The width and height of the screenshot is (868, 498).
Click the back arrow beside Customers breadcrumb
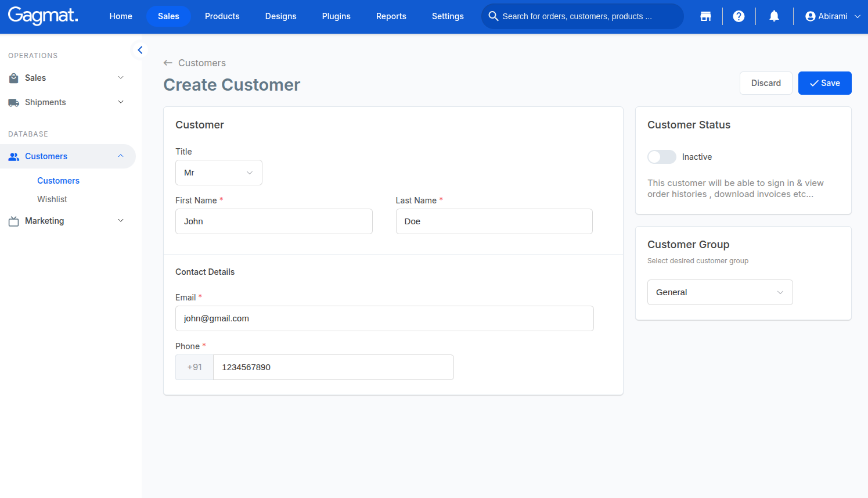coord(168,63)
